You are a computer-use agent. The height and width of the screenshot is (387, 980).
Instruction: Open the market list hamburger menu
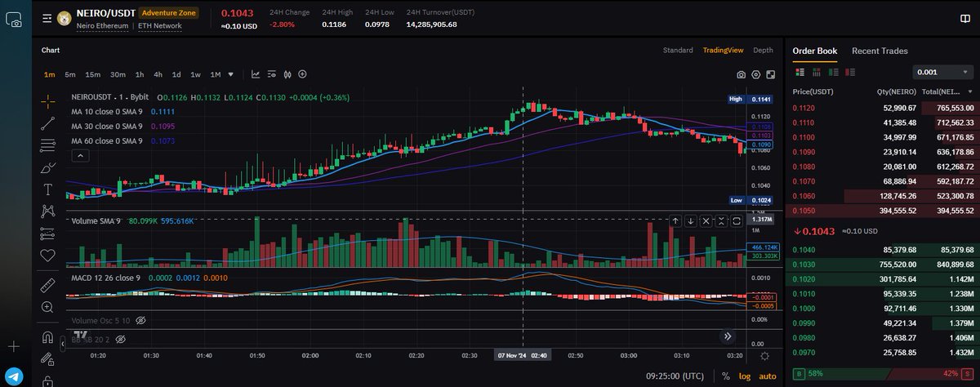(47, 19)
